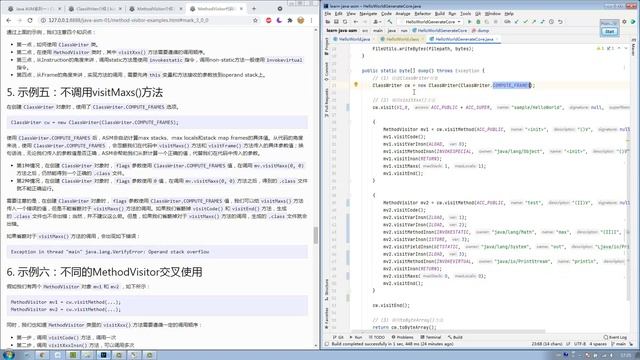The width and height of the screenshot is (640, 360).
Task: Open IntelliJ Navigate menu
Action: (x=368, y=13)
